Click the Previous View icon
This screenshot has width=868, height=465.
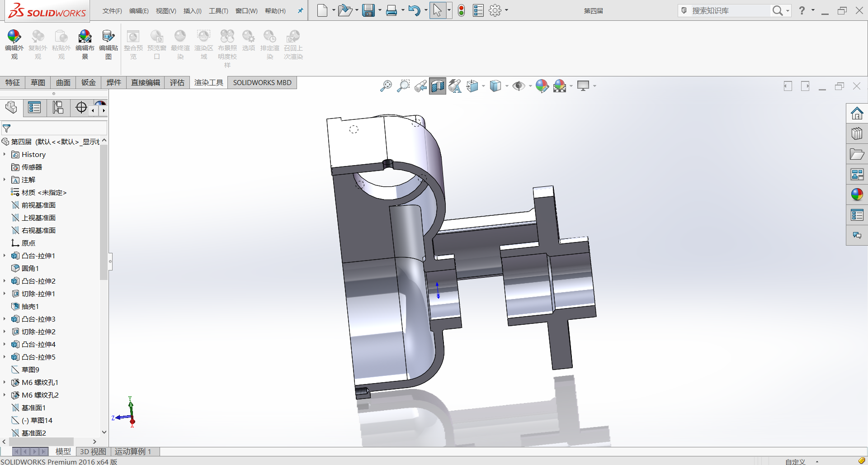420,86
